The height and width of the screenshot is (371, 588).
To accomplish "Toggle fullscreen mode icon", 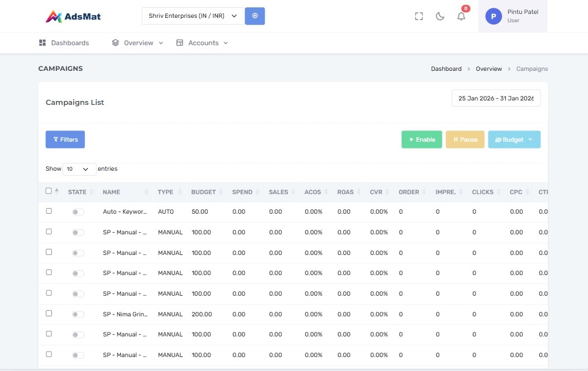I will (x=419, y=17).
